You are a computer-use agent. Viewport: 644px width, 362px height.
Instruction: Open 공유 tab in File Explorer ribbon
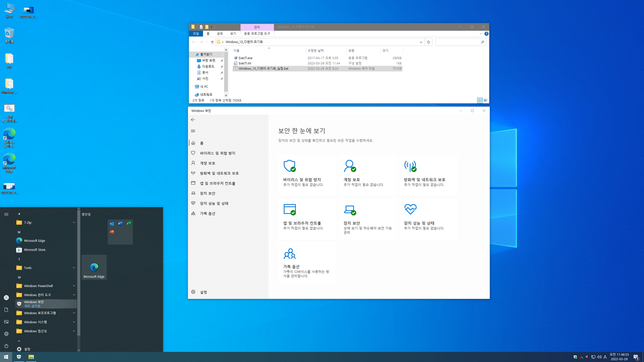220,33
